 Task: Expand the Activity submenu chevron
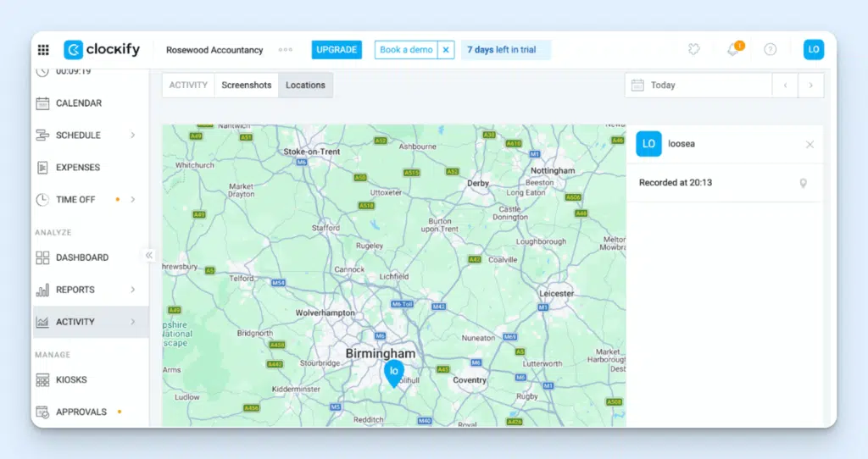133,322
